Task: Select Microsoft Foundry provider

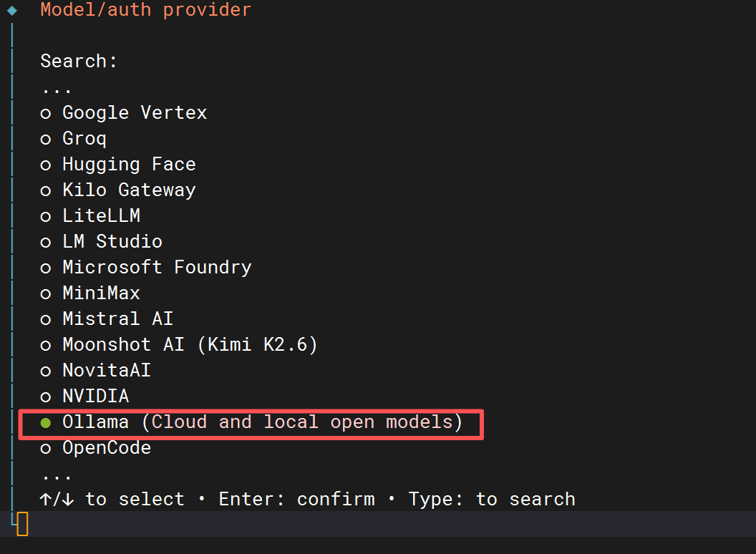Action: pyautogui.click(x=146, y=268)
